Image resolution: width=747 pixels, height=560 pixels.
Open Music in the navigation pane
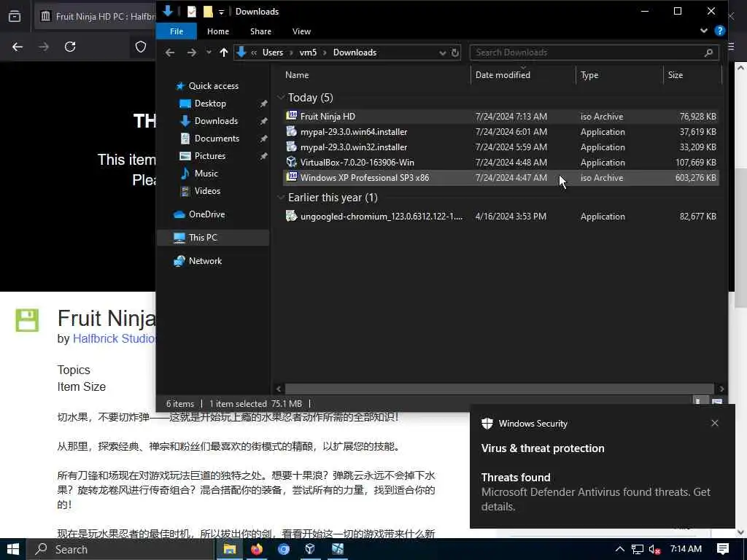(x=206, y=174)
